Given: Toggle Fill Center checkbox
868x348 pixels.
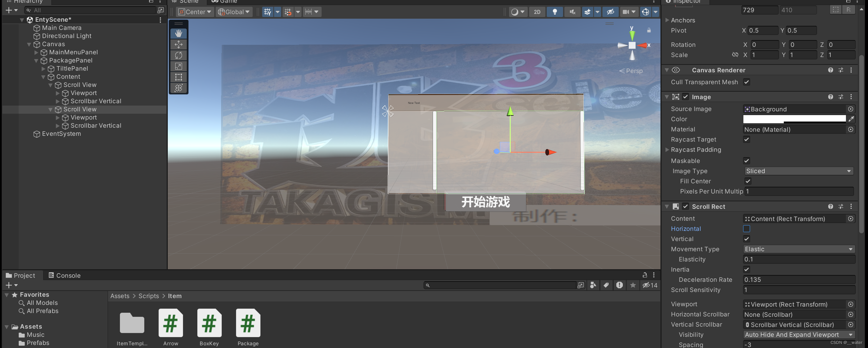Looking at the screenshot, I should pos(748,181).
